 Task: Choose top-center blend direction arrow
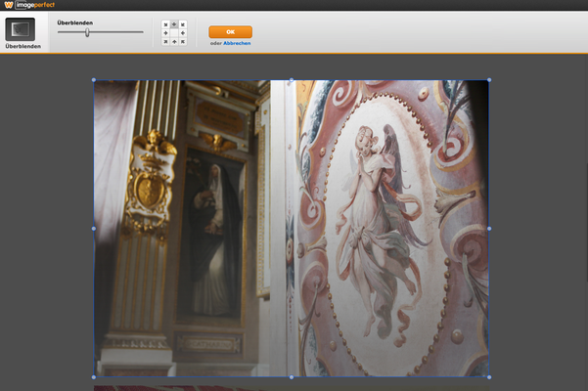pyautogui.click(x=174, y=24)
